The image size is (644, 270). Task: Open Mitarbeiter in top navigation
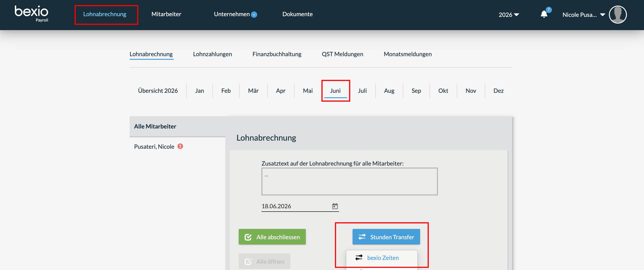tap(166, 14)
